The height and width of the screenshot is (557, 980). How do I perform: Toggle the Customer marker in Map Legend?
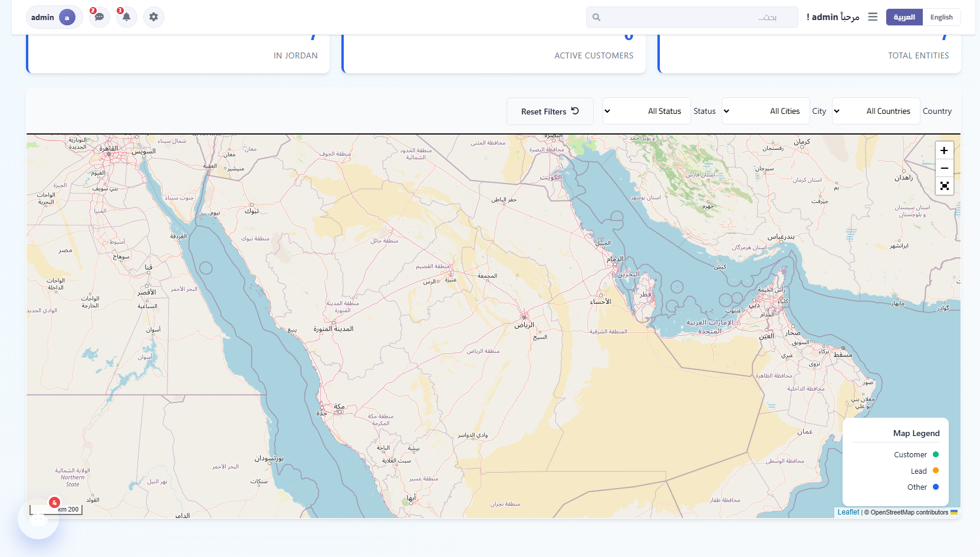tap(935, 454)
